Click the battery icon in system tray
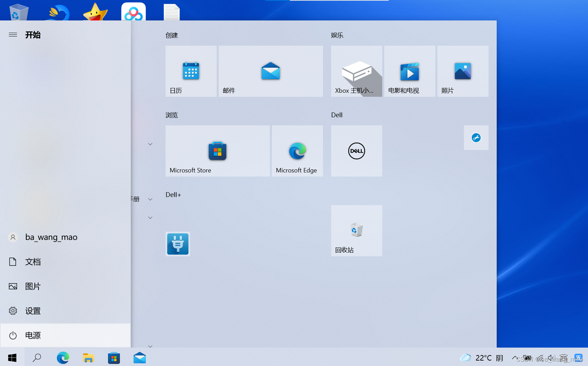Image resolution: width=588 pixels, height=366 pixels. tap(527, 358)
